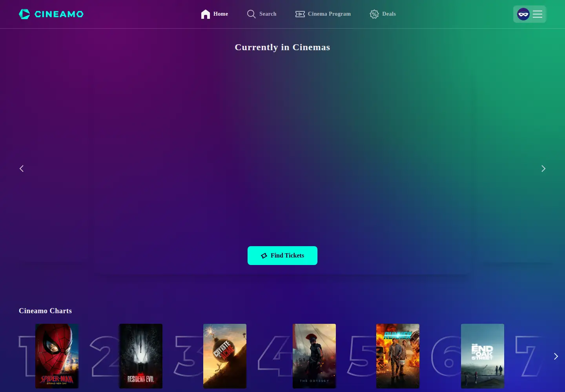Click the Home house icon
Screen dimensions: 565x392
(206, 14)
